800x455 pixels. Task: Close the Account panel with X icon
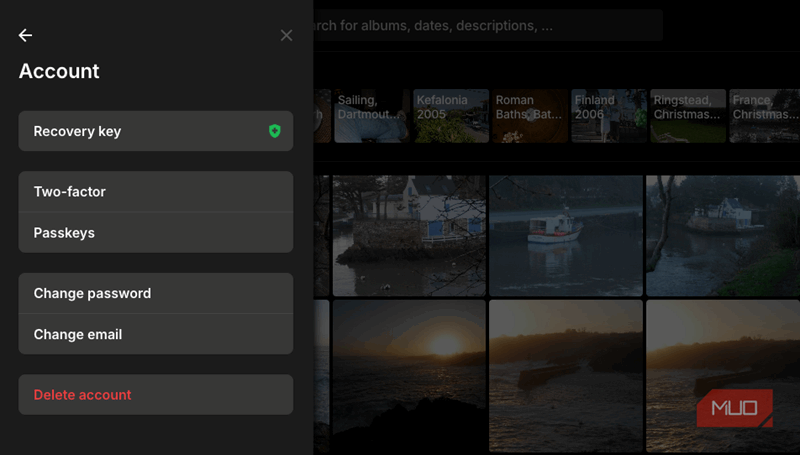pyautogui.click(x=286, y=35)
